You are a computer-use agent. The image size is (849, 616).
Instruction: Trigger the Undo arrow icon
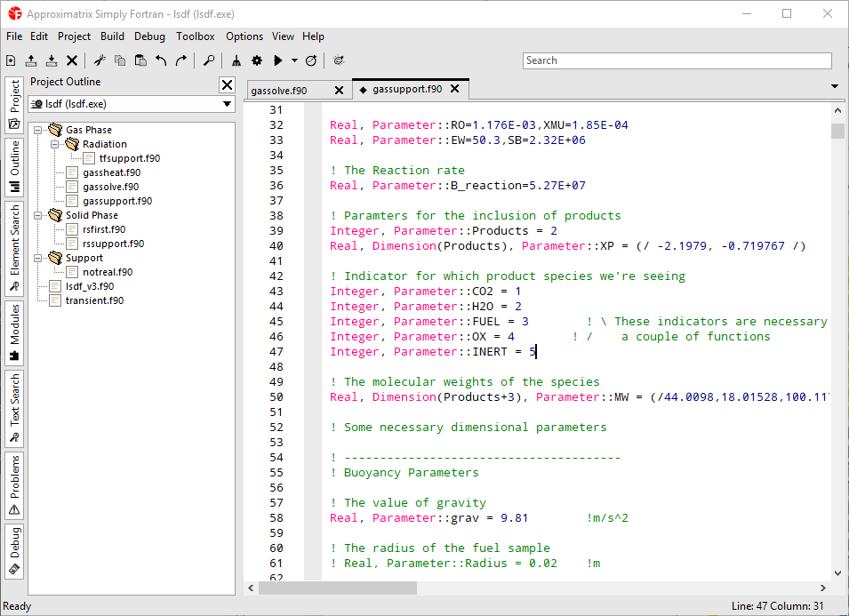tap(160, 60)
